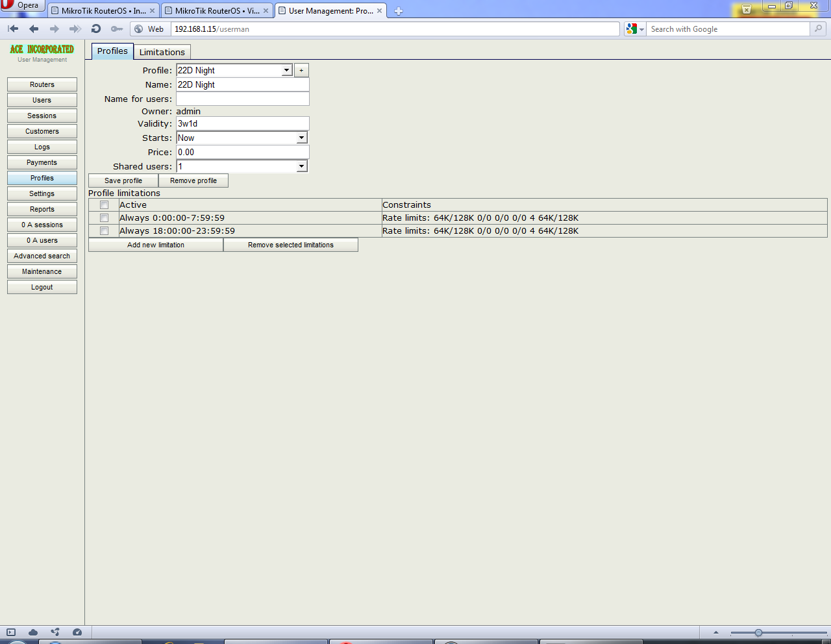This screenshot has width=831, height=644.
Task: Click the Validity field showing 3w1d
Action: point(243,123)
